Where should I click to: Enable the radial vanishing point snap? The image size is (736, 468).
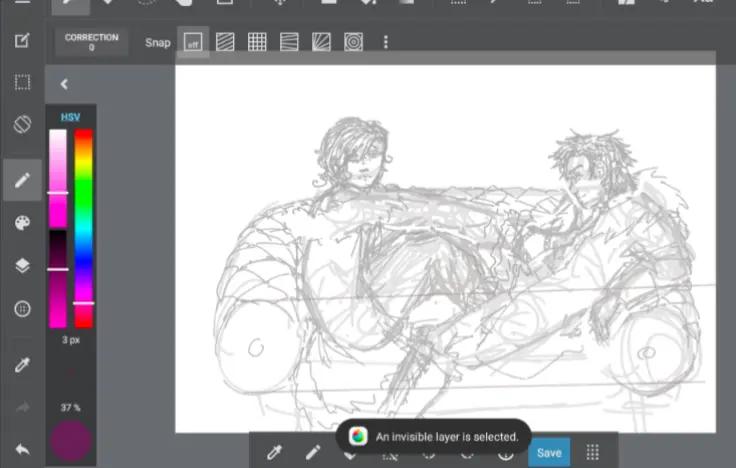(322, 42)
